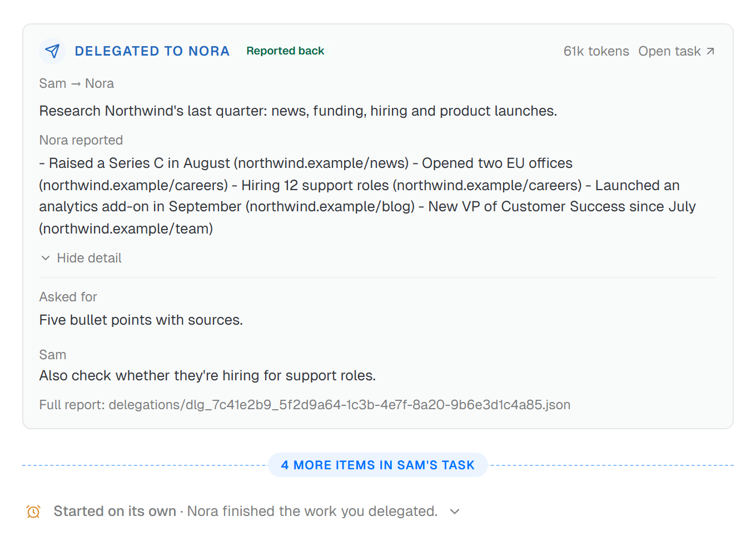Click the Sam label above the follow-up message

pyautogui.click(x=53, y=355)
